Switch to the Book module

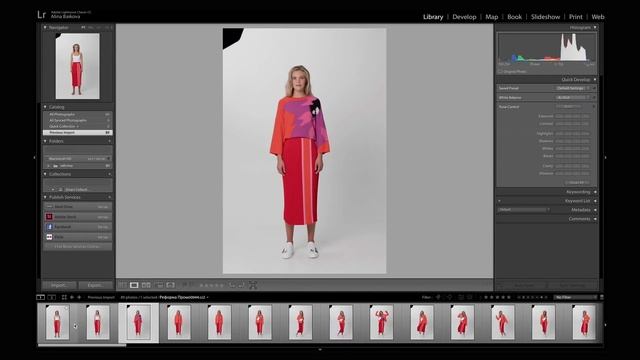click(514, 17)
